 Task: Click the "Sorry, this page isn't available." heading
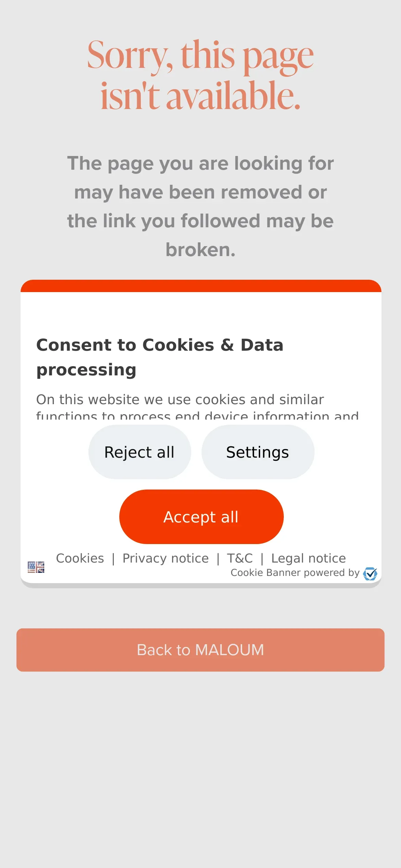[200, 75]
